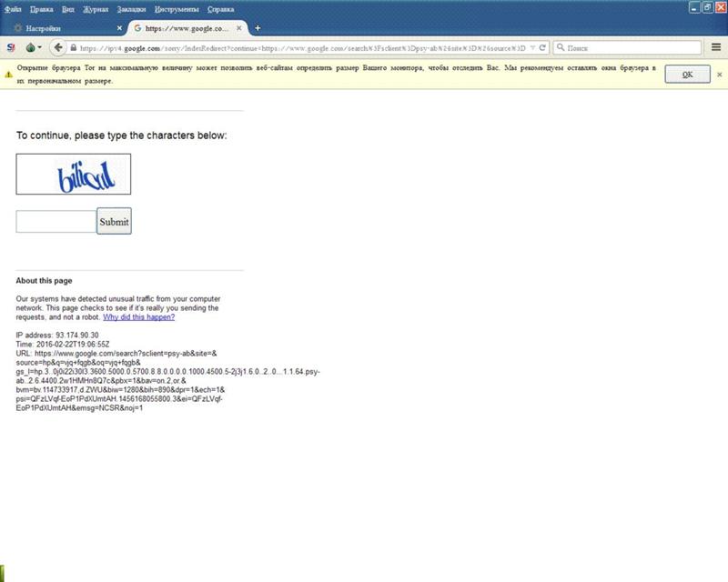Screen dimensions: 728x582
Task: Focus the captcha text input field
Action: click(x=56, y=221)
